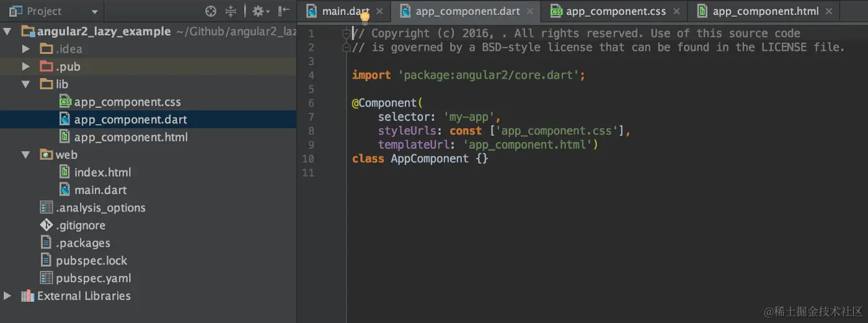
Task: Switch to the app_component.html editor tab
Action: point(765,11)
